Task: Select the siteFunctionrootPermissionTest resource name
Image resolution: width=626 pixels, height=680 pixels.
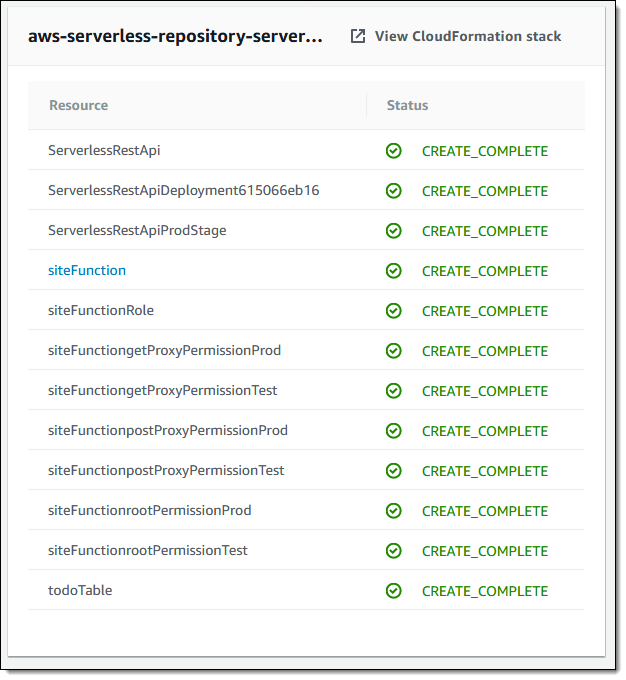Action: pos(148,551)
